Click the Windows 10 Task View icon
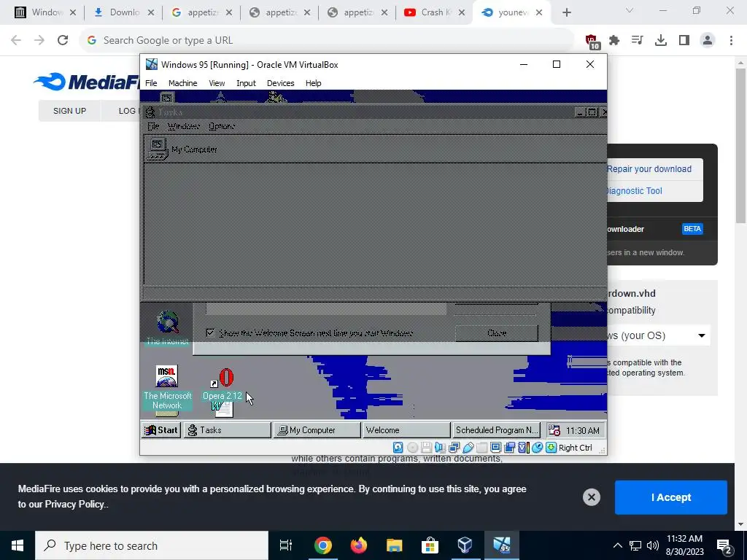The height and width of the screenshot is (560, 747). [285, 545]
